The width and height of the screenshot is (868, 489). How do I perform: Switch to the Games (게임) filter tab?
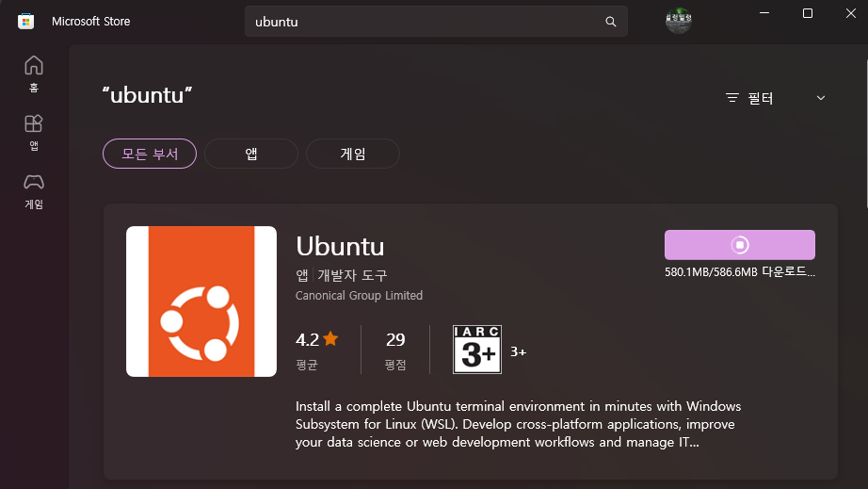pos(353,154)
